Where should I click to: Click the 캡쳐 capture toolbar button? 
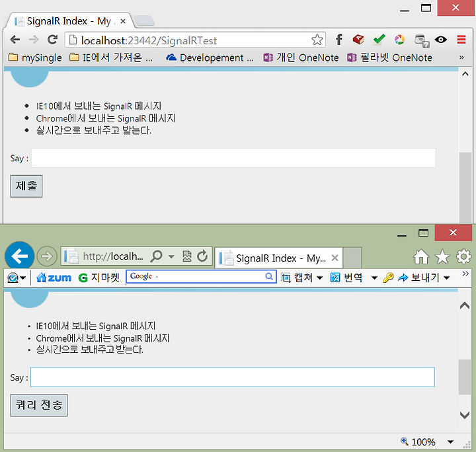[297, 278]
